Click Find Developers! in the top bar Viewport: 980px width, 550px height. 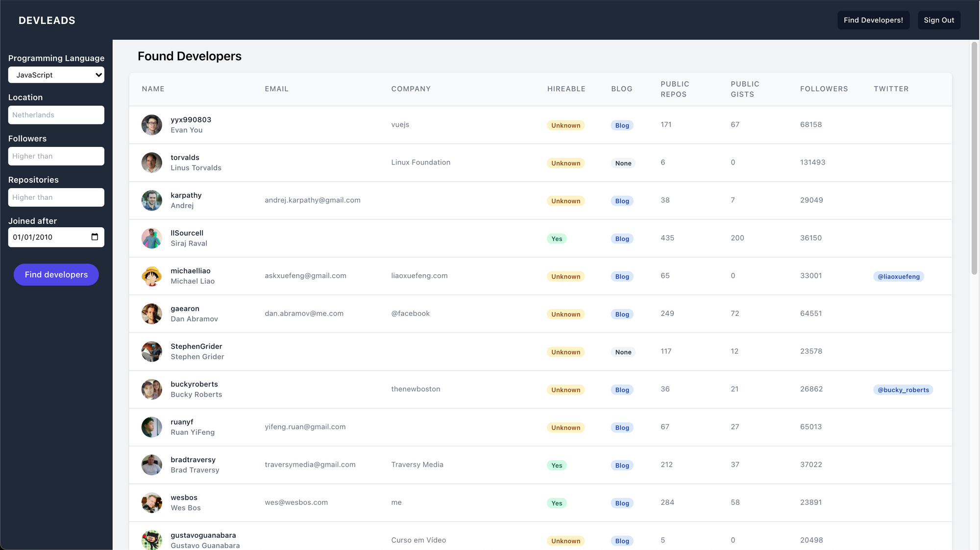pos(873,20)
